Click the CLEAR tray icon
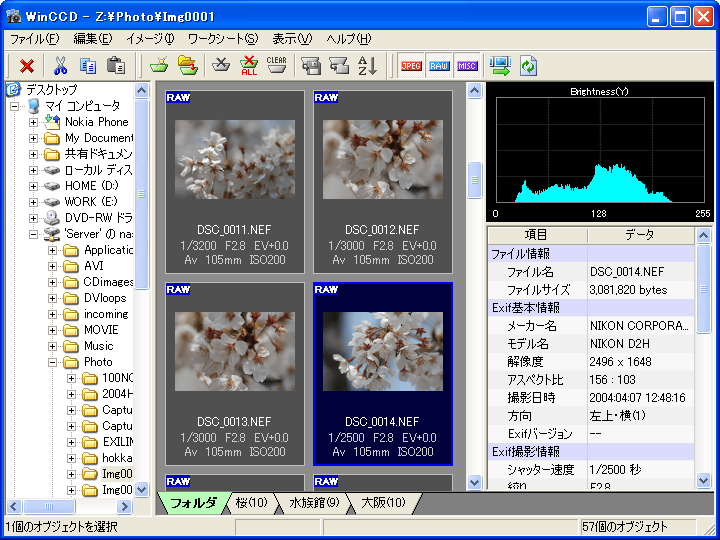 pyautogui.click(x=276, y=66)
